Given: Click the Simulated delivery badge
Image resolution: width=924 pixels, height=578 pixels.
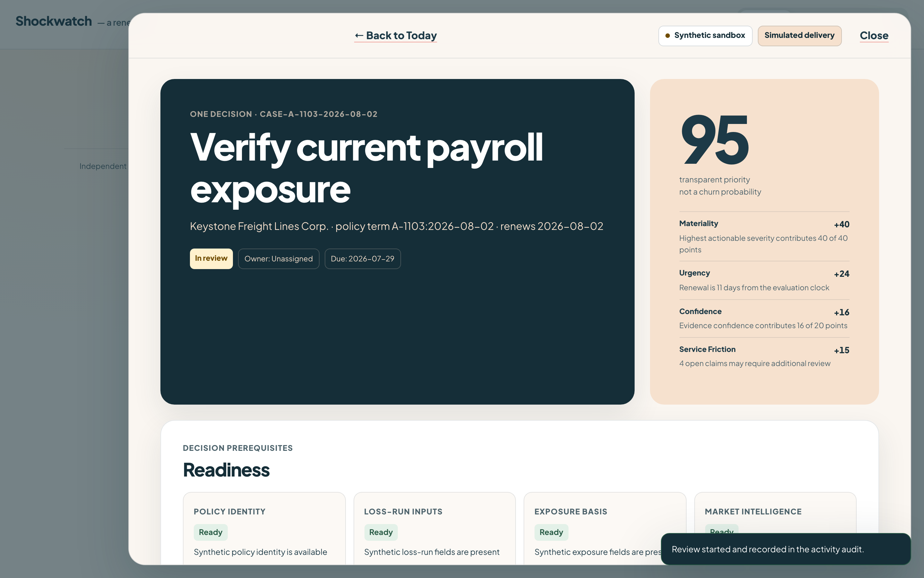Looking at the screenshot, I should [x=800, y=36].
